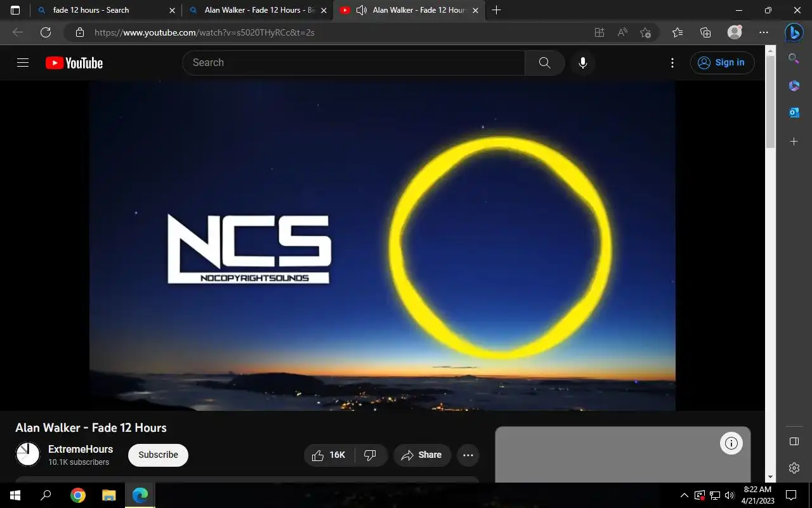Open system volume control
This screenshot has width=812, height=508.
coord(730,495)
